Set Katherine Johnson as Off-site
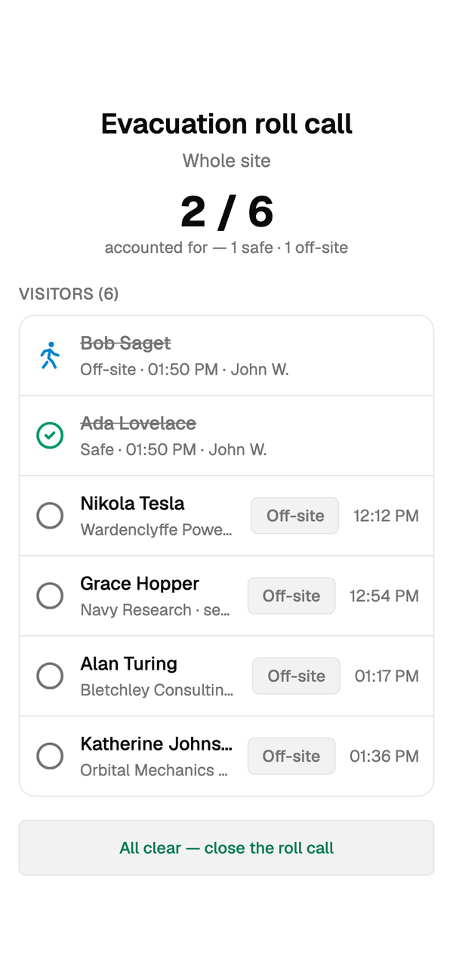The height and width of the screenshot is (980, 453). (291, 756)
